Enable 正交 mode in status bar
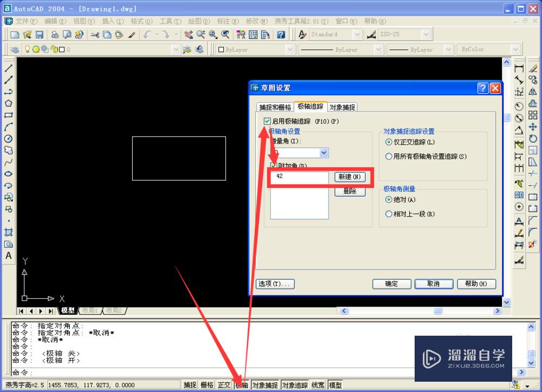This screenshot has width=542, height=392. point(224,384)
